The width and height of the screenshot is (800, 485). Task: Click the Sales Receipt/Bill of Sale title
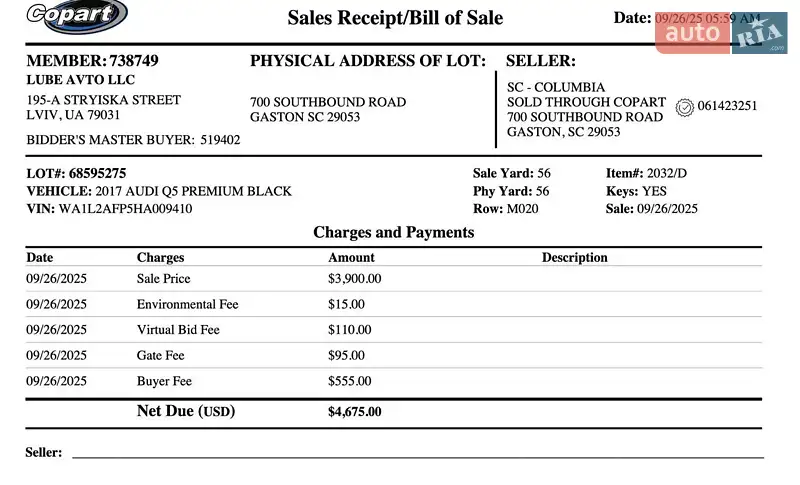coord(395,18)
